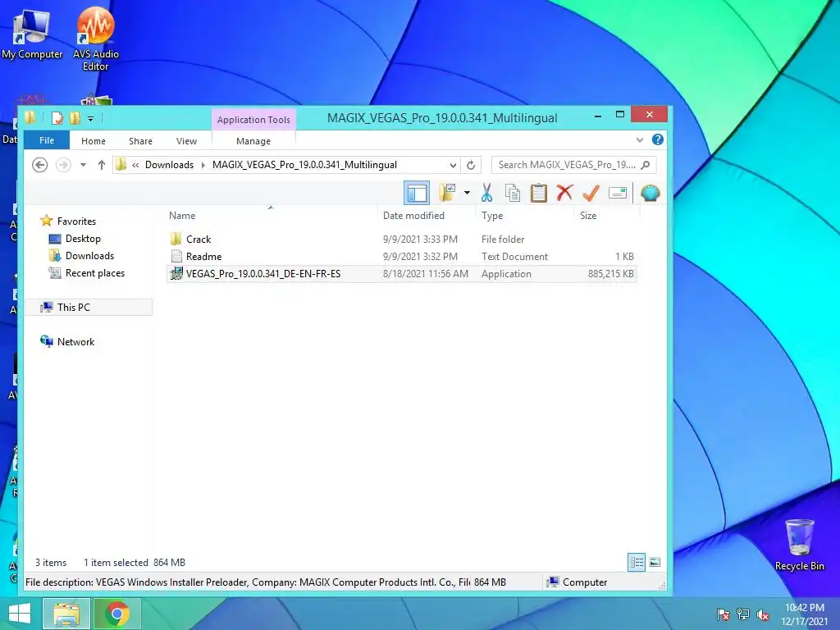Open the recent locations dropdown arrow
The image size is (840, 630).
point(83,165)
